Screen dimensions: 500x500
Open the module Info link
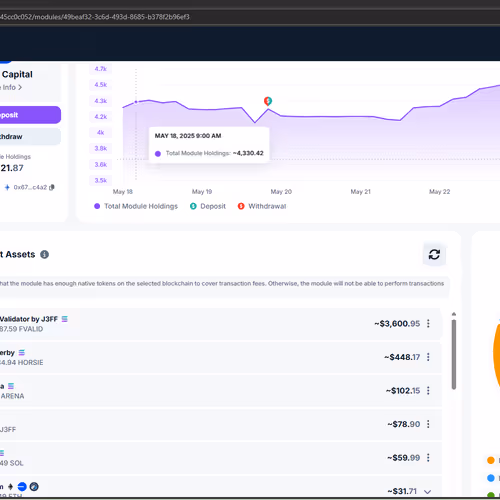[11, 87]
